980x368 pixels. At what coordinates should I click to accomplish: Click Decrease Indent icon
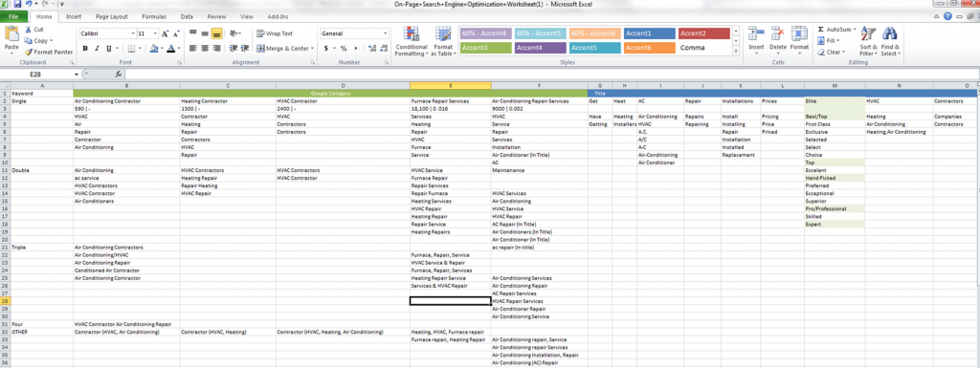[234, 48]
